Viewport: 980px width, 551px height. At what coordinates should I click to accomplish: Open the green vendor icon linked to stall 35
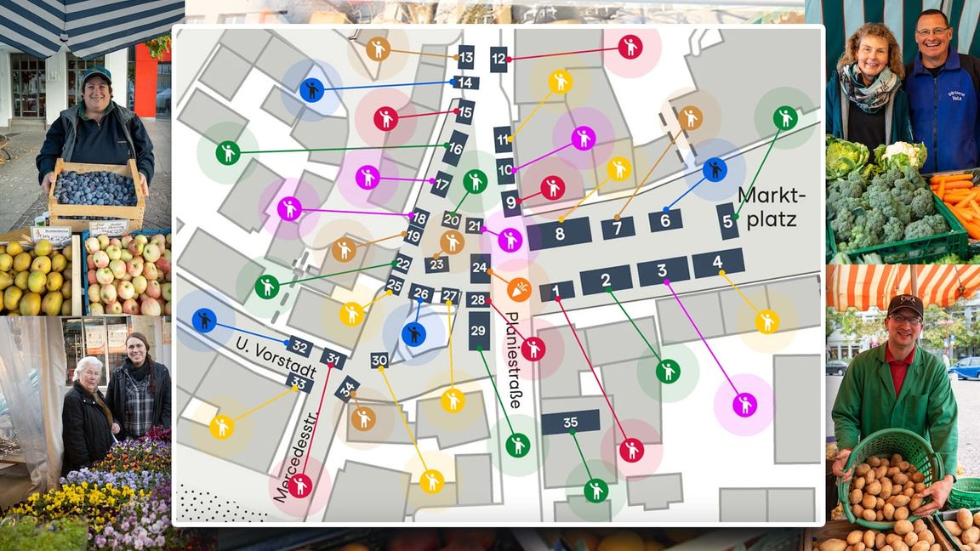pyautogui.click(x=595, y=490)
